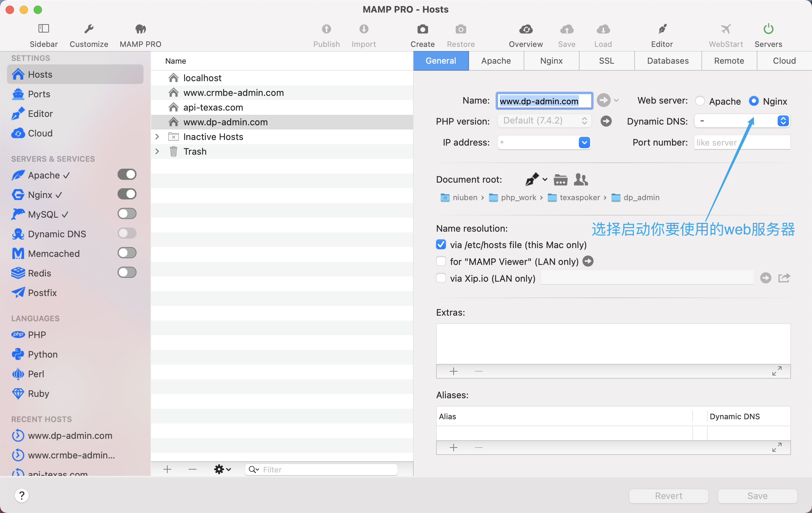
Task: Click the document root folder chooser icon
Action: pyautogui.click(x=560, y=180)
